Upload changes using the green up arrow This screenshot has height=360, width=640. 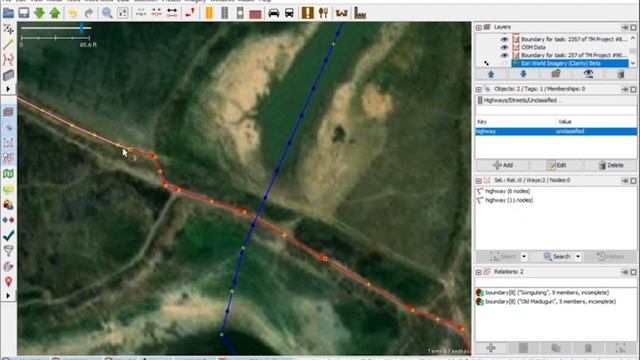[55, 13]
